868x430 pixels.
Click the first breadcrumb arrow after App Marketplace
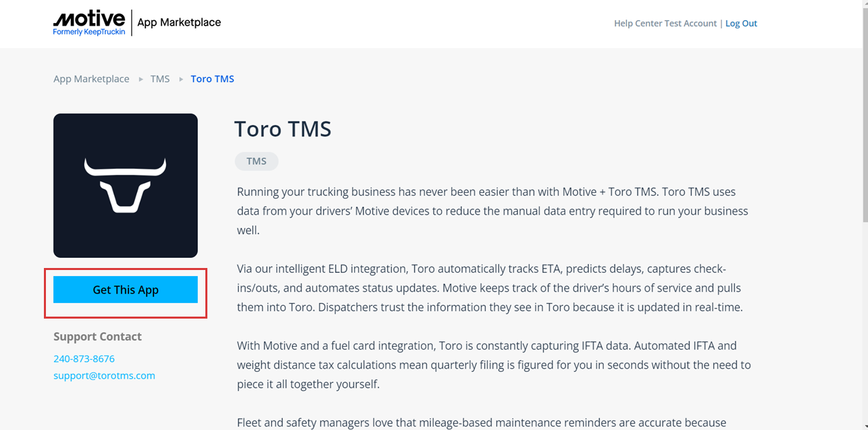(x=141, y=79)
